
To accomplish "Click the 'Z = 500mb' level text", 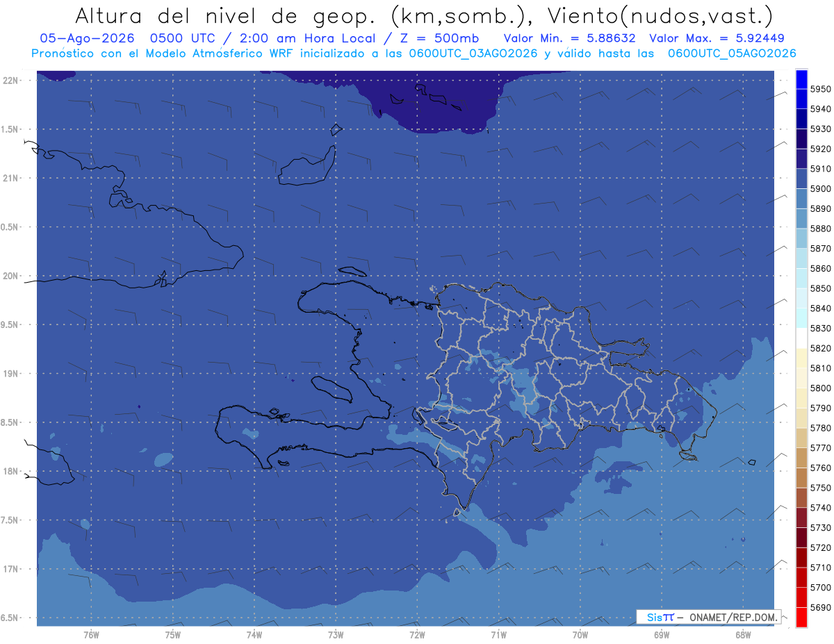I will [x=439, y=38].
